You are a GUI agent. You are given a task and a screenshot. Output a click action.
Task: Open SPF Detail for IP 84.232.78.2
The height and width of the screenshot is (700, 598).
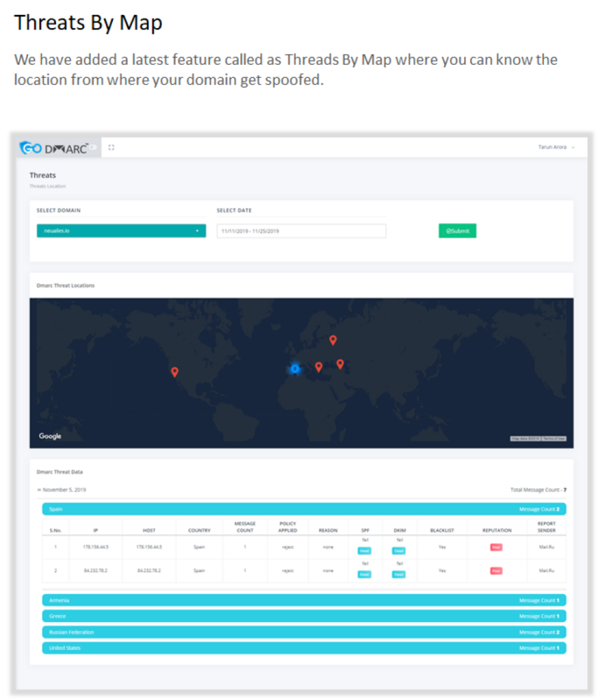pyautogui.click(x=364, y=574)
